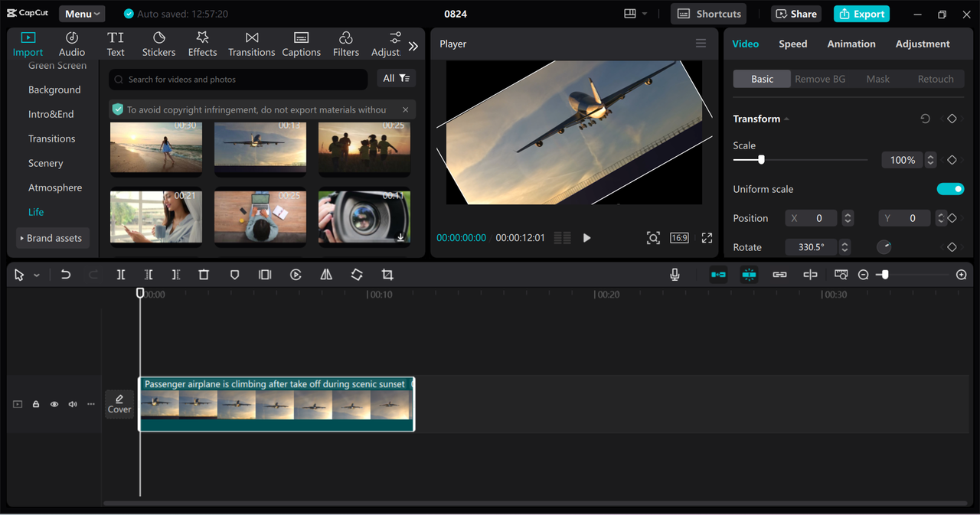Show more tabs with double chevron

coord(413,46)
